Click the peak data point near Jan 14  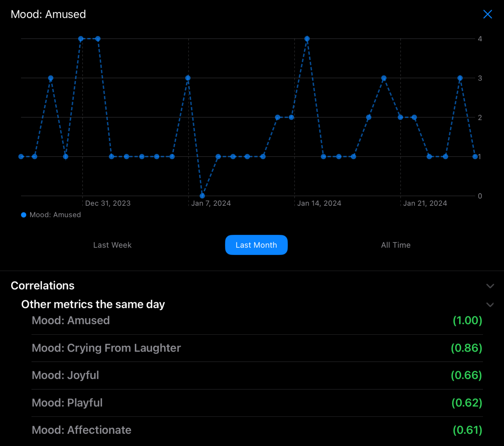point(307,39)
